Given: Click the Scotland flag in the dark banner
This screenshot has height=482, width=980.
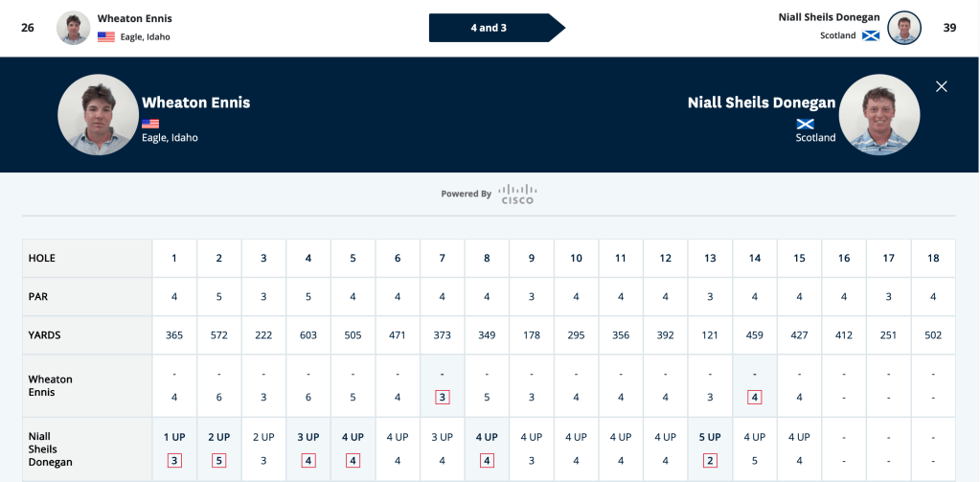Looking at the screenshot, I should pyautogui.click(x=806, y=124).
